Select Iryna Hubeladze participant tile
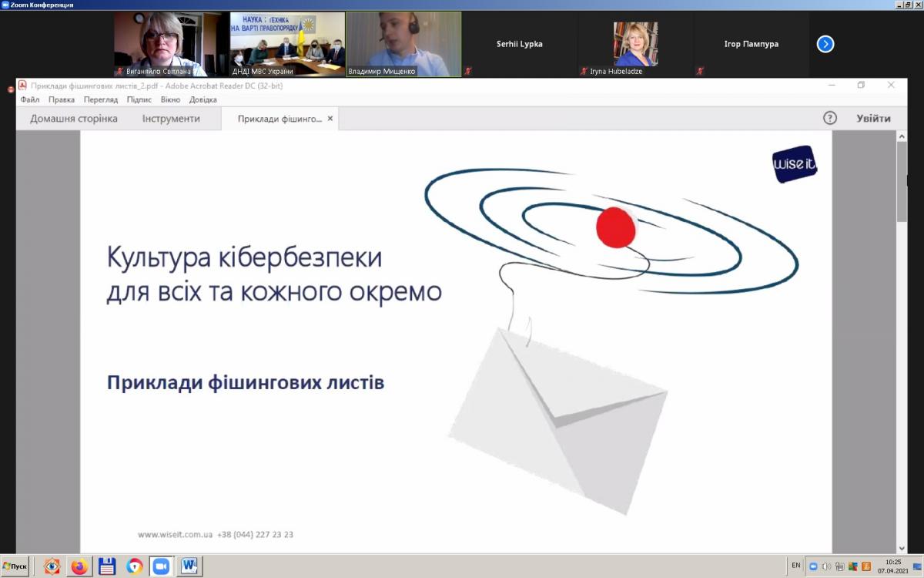The width and height of the screenshot is (924, 578). click(x=636, y=44)
